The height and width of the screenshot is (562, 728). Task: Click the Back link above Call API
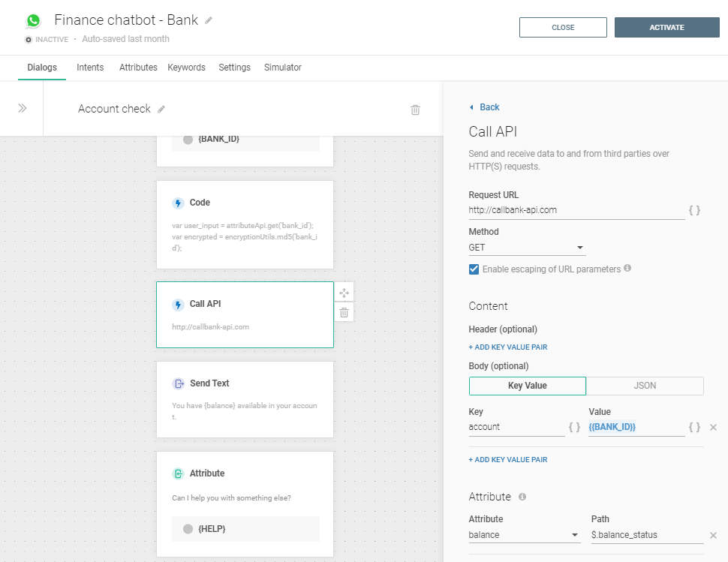484,107
